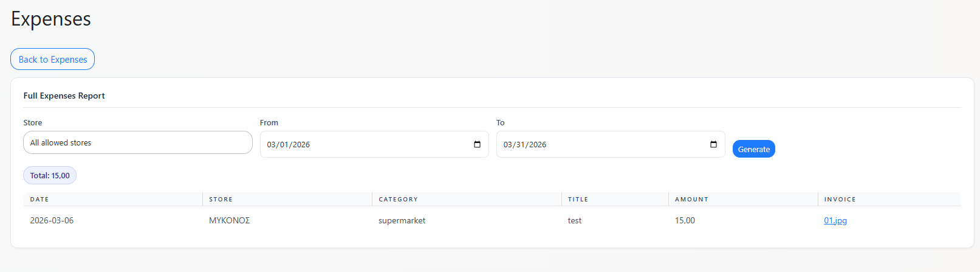Click the Category column header

pyautogui.click(x=398, y=199)
